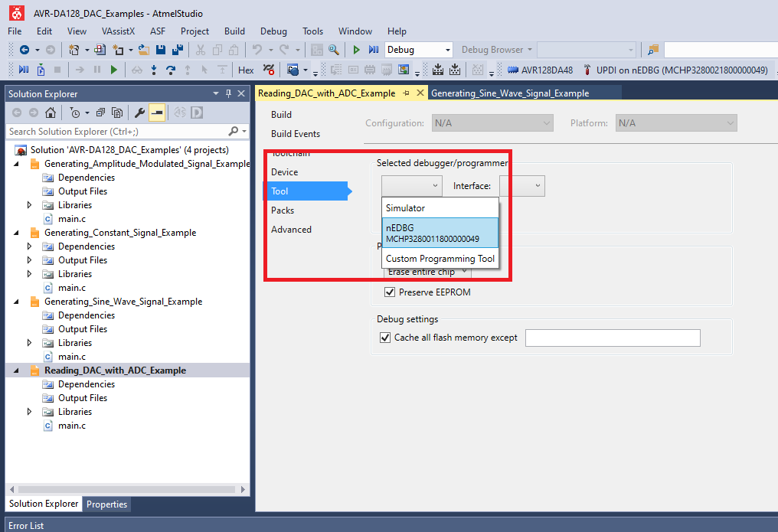This screenshot has width=778, height=532.
Task: Click the pending changes filter clock icon
Action: (75, 113)
